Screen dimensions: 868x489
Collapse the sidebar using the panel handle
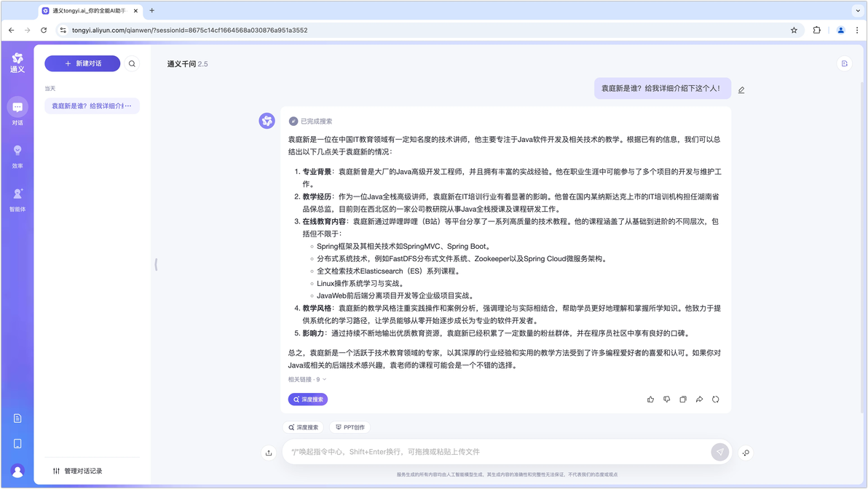click(x=156, y=264)
